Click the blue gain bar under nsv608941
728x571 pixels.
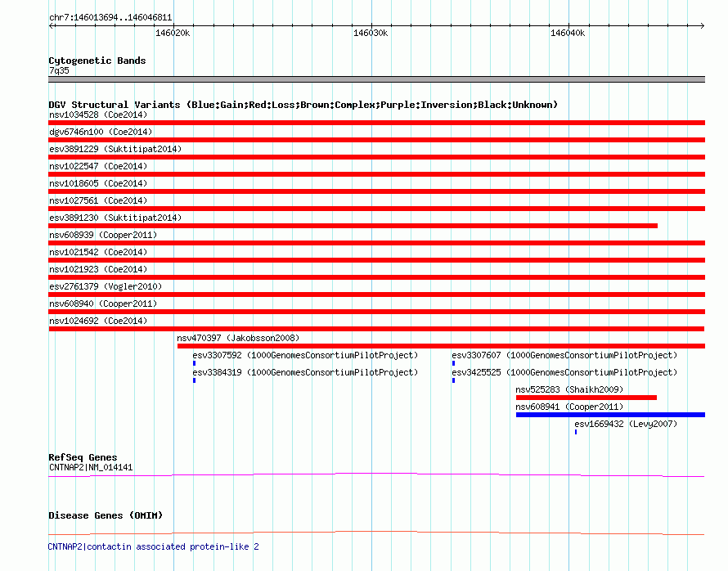(x=609, y=415)
